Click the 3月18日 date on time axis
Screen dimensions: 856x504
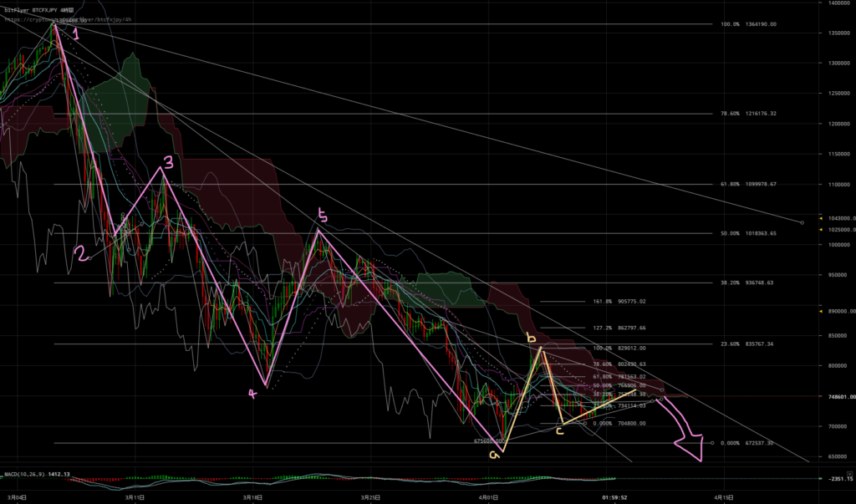click(x=251, y=496)
